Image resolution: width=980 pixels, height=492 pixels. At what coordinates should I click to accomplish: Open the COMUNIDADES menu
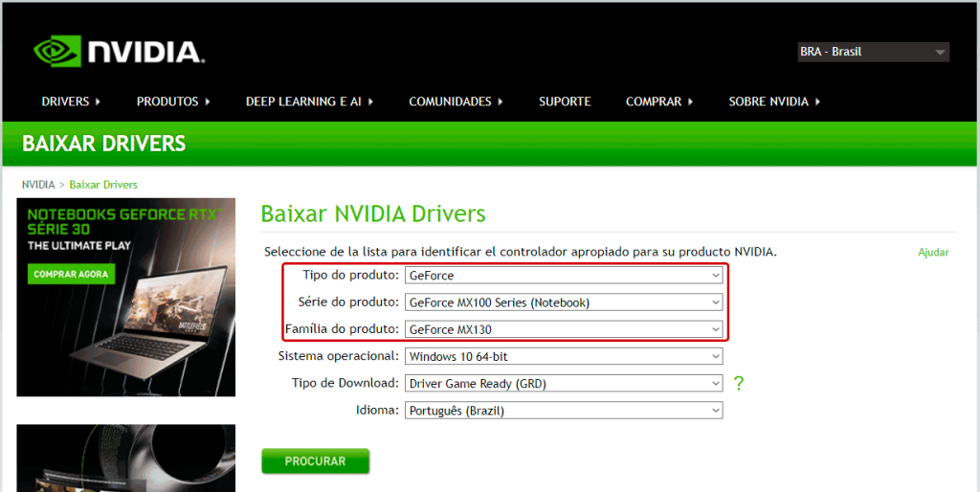pyautogui.click(x=456, y=101)
